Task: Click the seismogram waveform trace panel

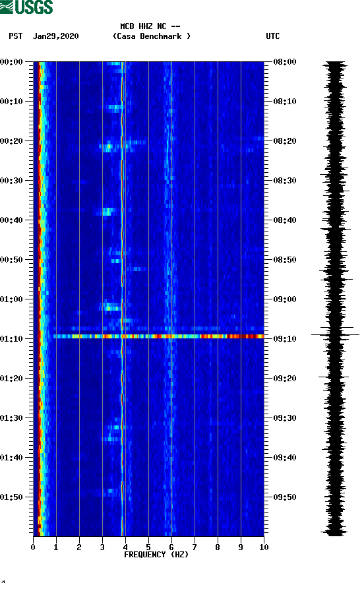Action: tap(335, 299)
